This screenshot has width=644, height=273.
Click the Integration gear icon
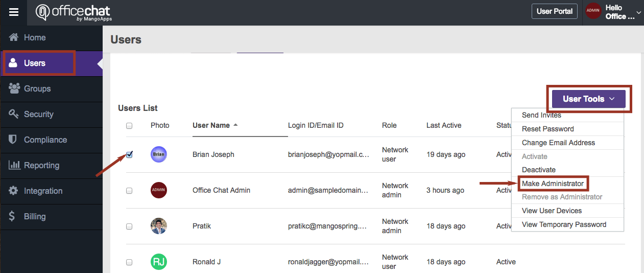coord(14,191)
